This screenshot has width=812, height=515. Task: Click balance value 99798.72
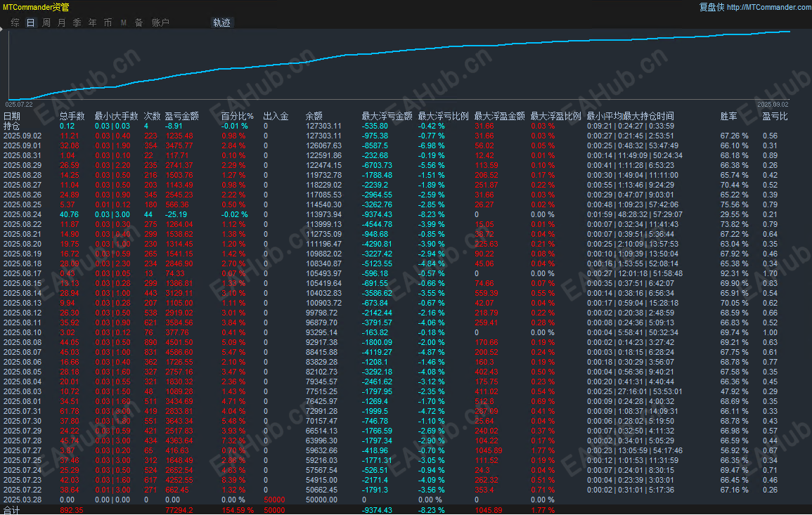(321, 313)
